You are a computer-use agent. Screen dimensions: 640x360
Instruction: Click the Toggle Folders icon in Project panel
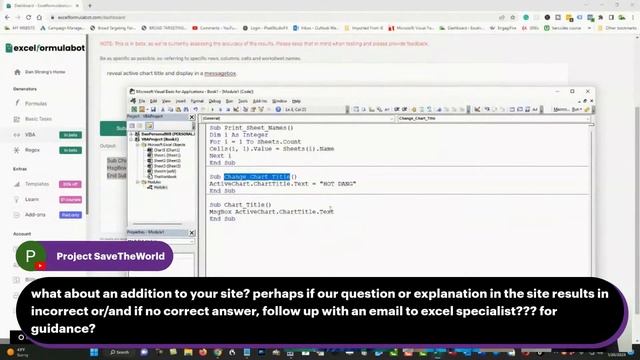149,126
